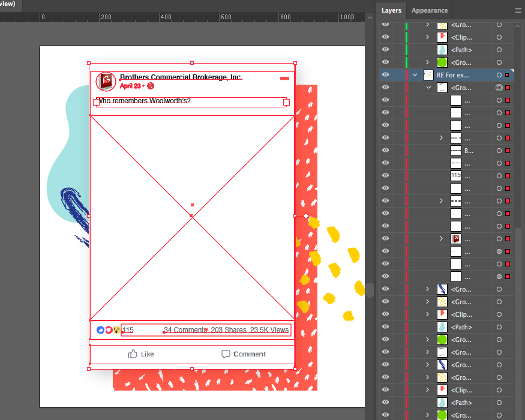The image size is (525, 420).
Task: Click the canvas vertical scrollbar thumb
Action: coord(370,290)
